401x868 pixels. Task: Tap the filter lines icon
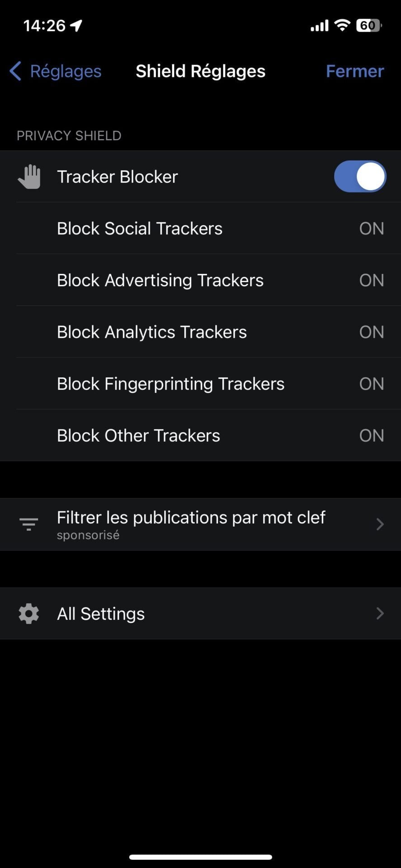coord(28,524)
